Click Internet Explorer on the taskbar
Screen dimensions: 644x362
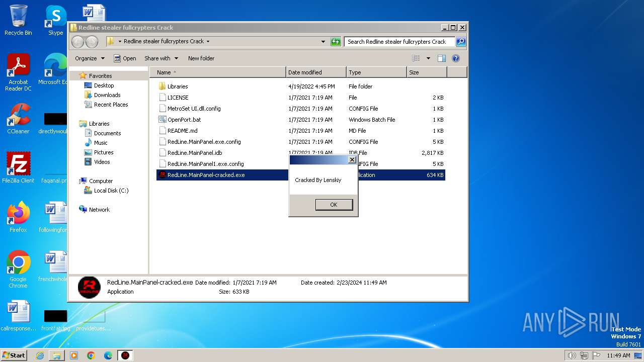[x=40, y=355]
